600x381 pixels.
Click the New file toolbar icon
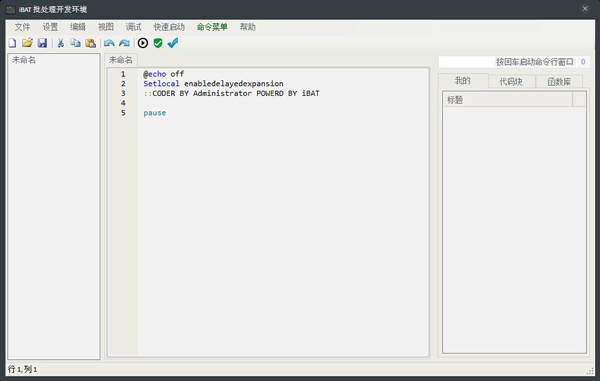[13, 43]
